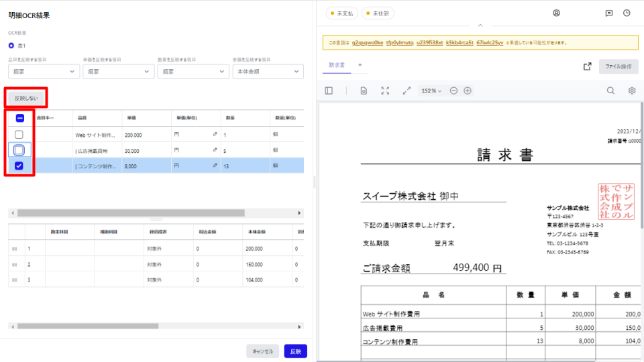644x362 pixels.
Task: Click the upper table horizontal scrollbar thumb
Action: [x=131, y=213]
